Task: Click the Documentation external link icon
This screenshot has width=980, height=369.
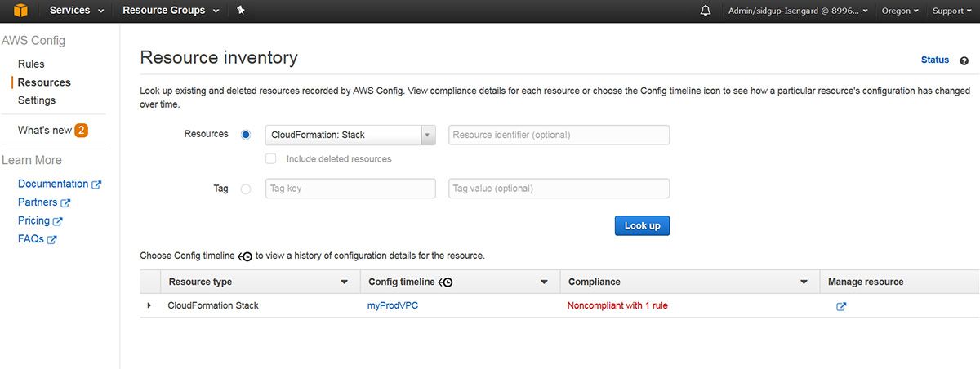Action: (x=96, y=184)
